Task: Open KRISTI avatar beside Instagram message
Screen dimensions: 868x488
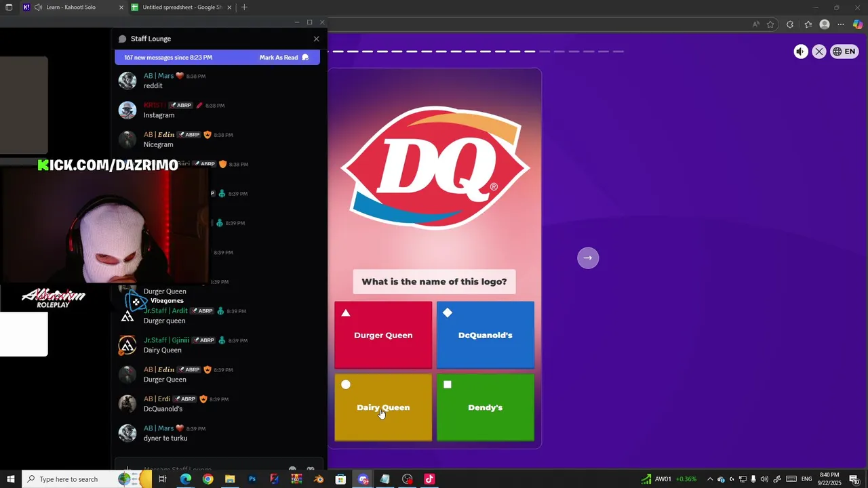Action: 127,110
